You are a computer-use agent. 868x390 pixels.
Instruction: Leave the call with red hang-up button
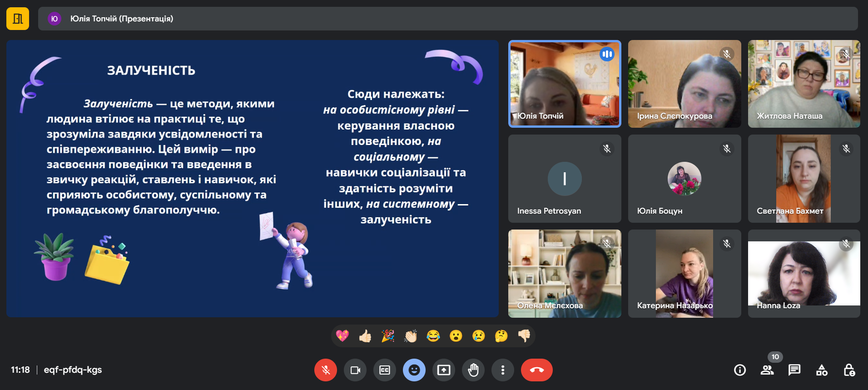pyautogui.click(x=536, y=370)
